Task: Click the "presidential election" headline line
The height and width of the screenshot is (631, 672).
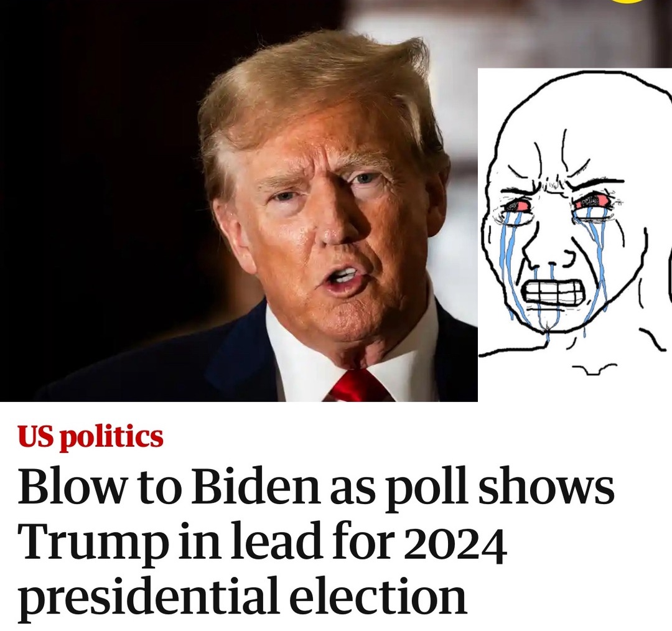Action: [242, 597]
